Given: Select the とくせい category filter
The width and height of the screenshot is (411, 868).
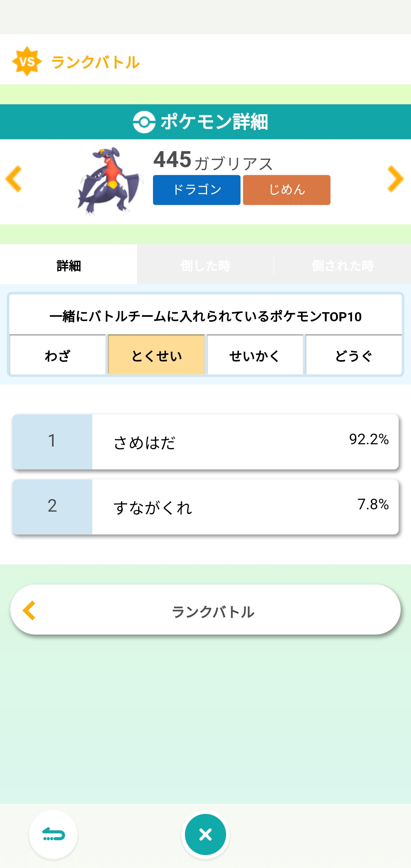Looking at the screenshot, I should pyautogui.click(x=156, y=356).
